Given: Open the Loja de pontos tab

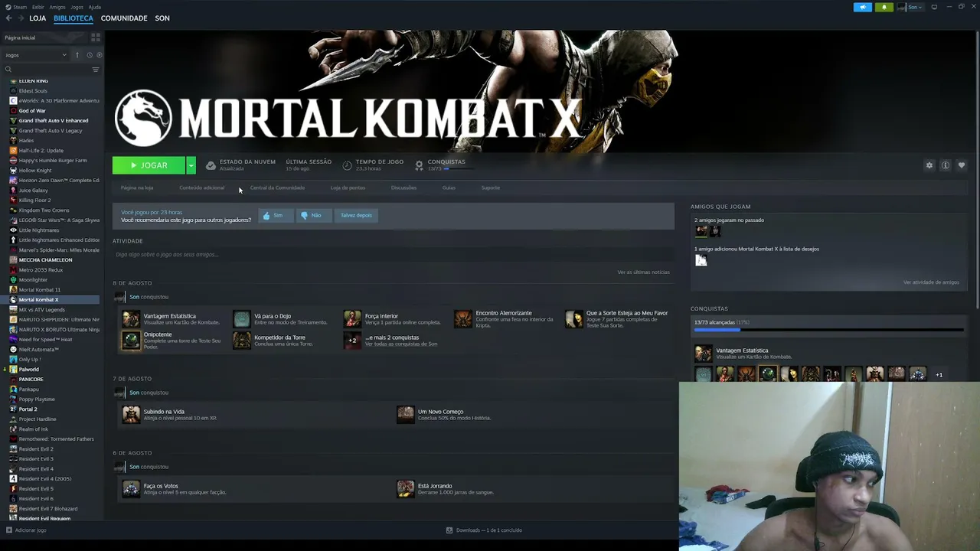Looking at the screenshot, I should pos(348,187).
